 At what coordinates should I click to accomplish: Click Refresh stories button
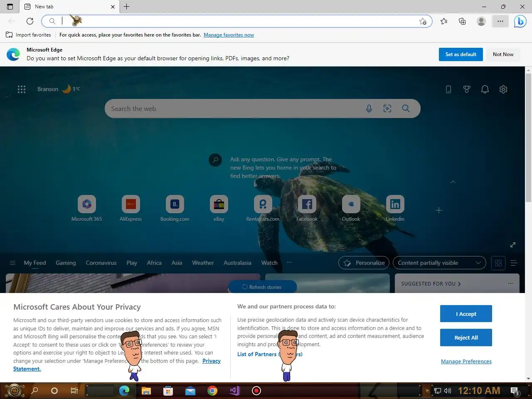point(262,287)
